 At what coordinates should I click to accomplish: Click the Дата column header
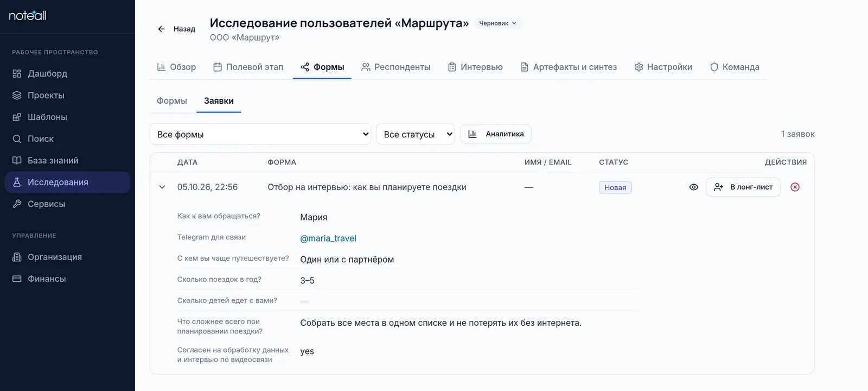[x=187, y=162]
